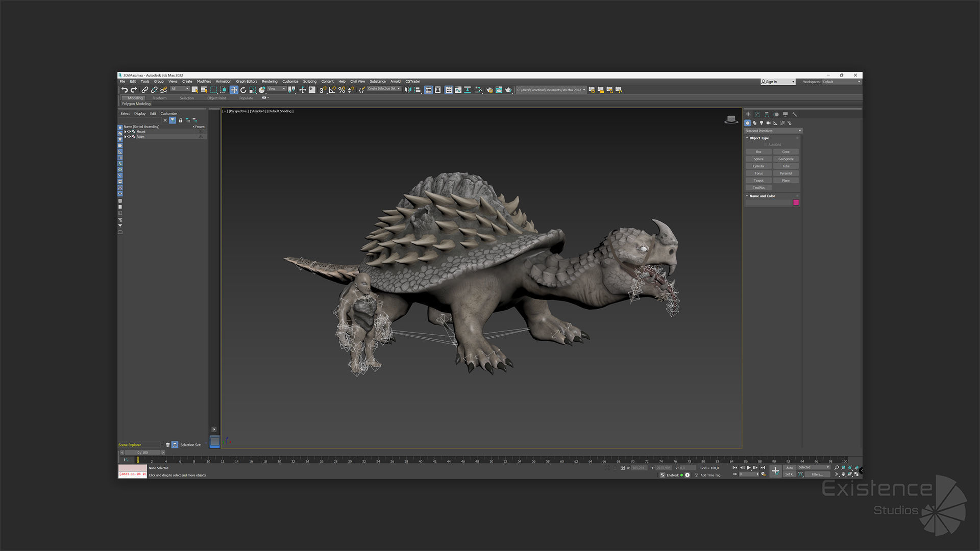Toggle the 3D Snaps button

point(323,90)
